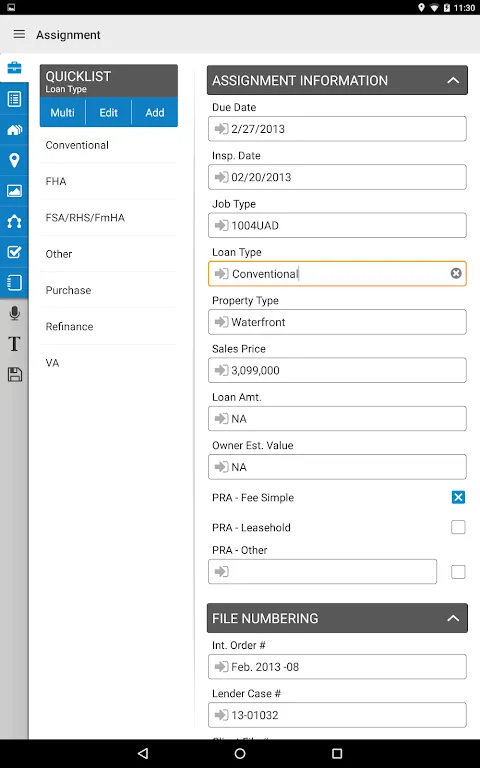Click the Sales Price input field
This screenshot has width=480, height=768.
337,370
